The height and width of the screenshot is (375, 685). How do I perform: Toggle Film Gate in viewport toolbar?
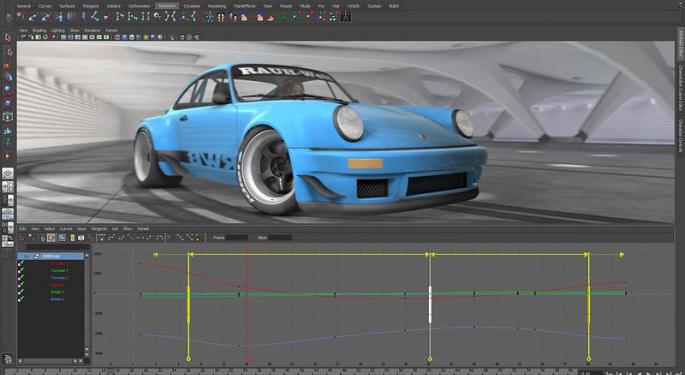coord(70,37)
